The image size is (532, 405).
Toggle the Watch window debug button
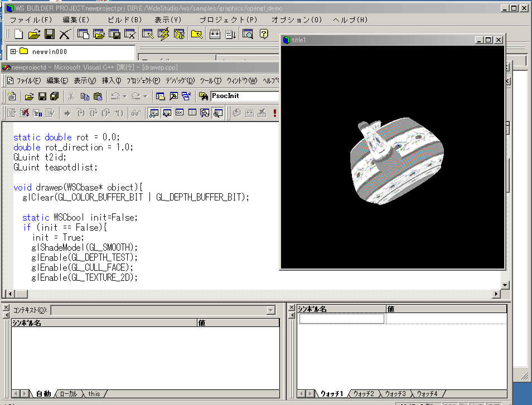[154, 113]
